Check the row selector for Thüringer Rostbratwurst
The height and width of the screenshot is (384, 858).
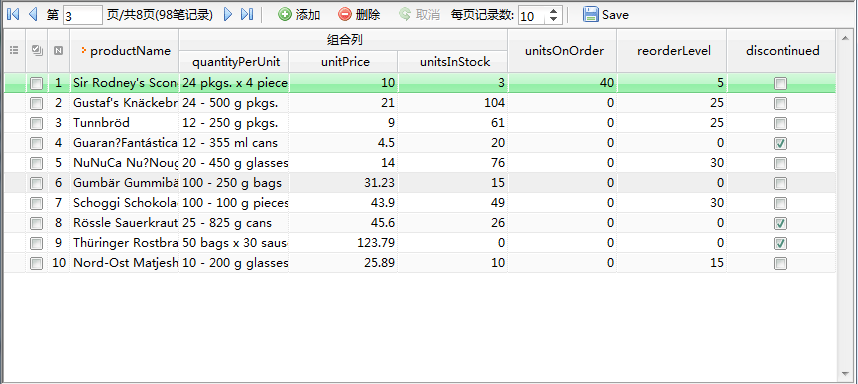pyautogui.click(x=37, y=243)
